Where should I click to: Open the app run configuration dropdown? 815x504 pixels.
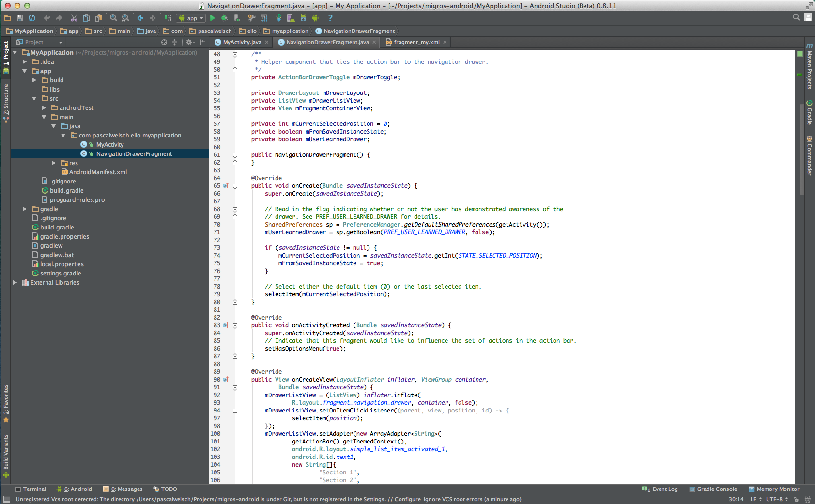coord(191,18)
